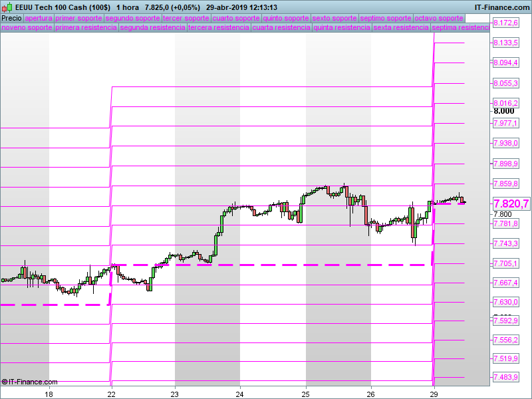The image size is (532, 399).
Task: Click the 8.172,6 price level label
Action: (x=505, y=23)
